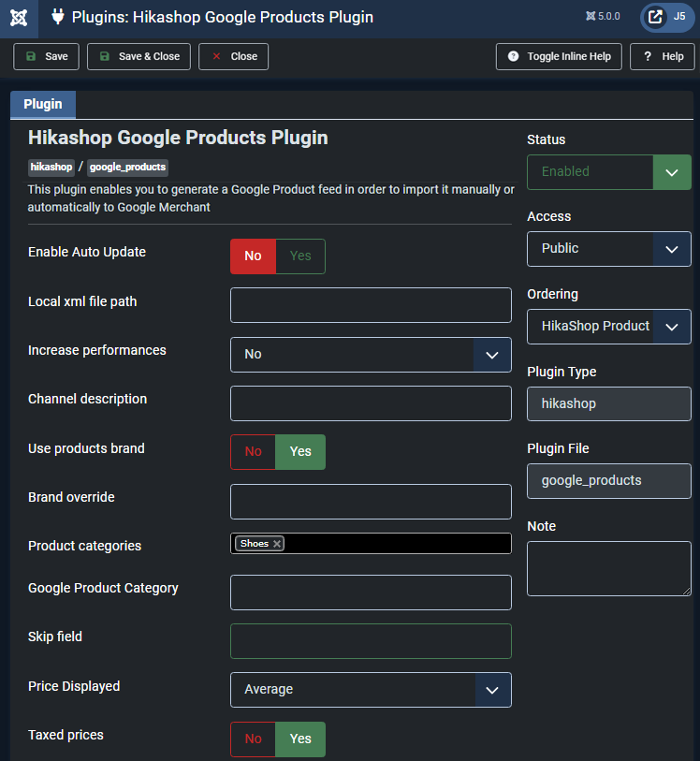Click the hikashop folder badge

[51, 168]
